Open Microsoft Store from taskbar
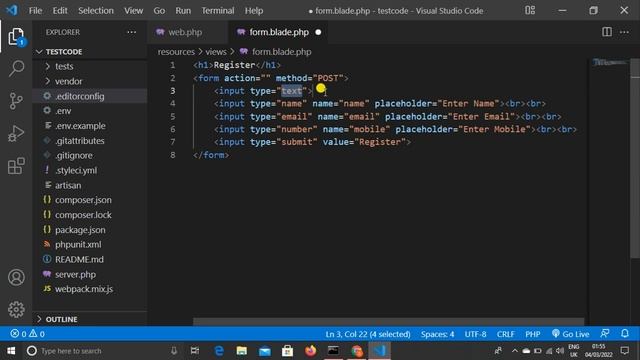 tap(287, 351)
